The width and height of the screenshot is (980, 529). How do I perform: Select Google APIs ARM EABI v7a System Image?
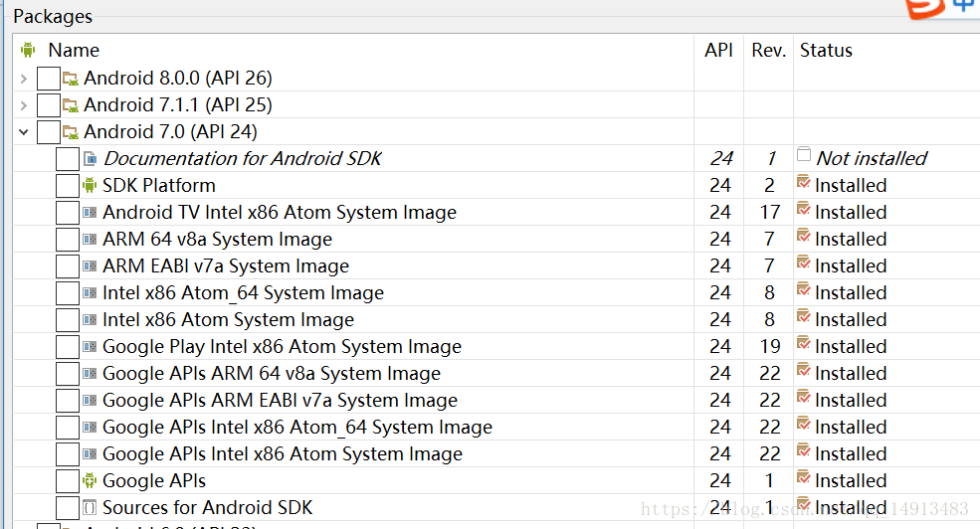[x=280, y=401]
